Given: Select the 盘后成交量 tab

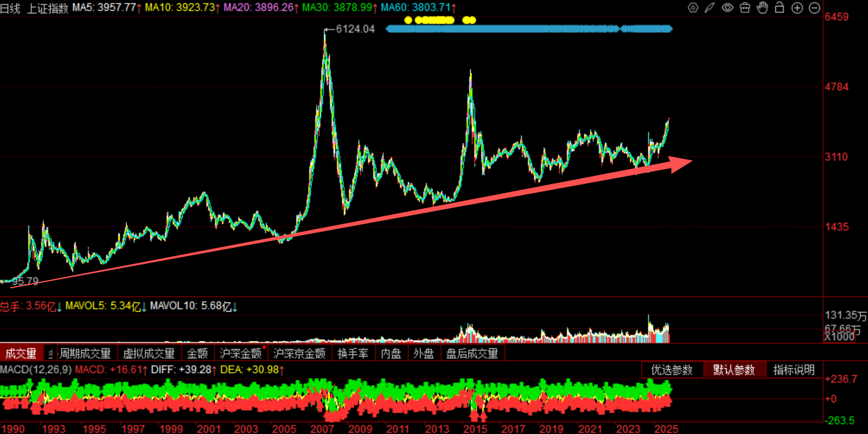Looking at the screenshot, I should click(x=472, y=353).
